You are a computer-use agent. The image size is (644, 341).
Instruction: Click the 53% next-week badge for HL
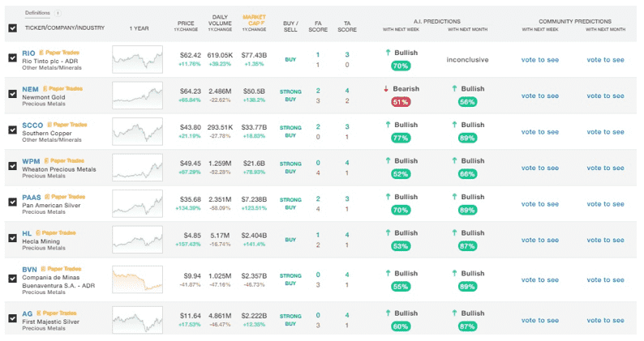click(x=401, y=246)
